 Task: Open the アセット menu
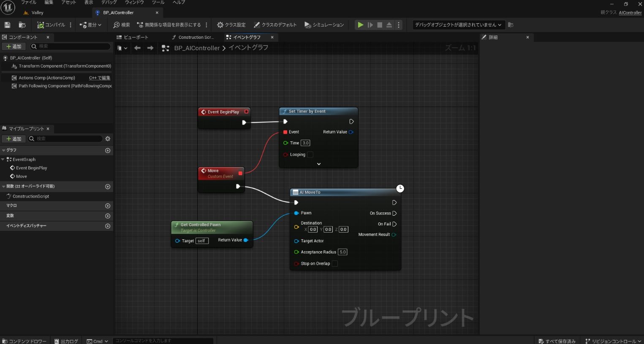(69, 3)
